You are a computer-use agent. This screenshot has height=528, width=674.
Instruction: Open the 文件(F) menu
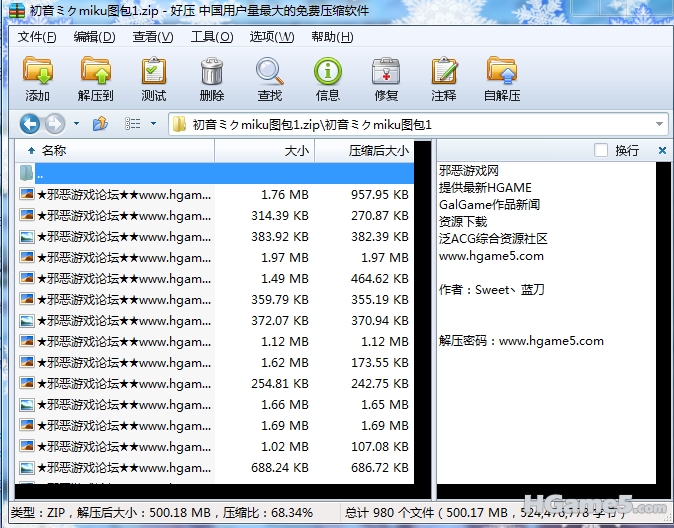(x=37, y=37)
